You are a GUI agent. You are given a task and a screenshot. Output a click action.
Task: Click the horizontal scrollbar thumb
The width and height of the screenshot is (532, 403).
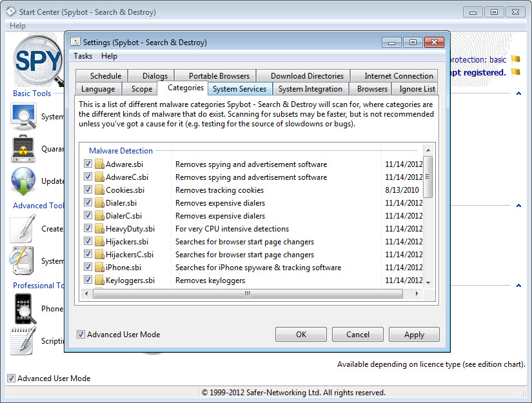[x=248, y=293]
